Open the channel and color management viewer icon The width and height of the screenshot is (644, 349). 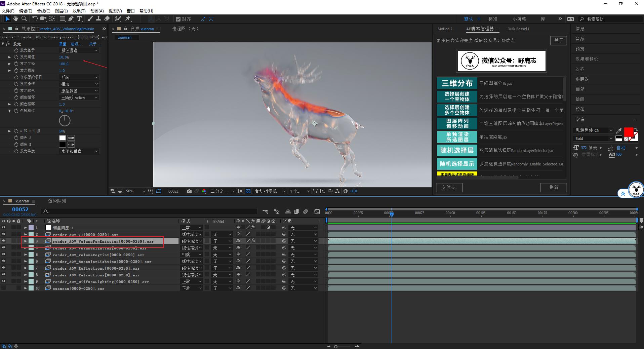click(204, 191)
